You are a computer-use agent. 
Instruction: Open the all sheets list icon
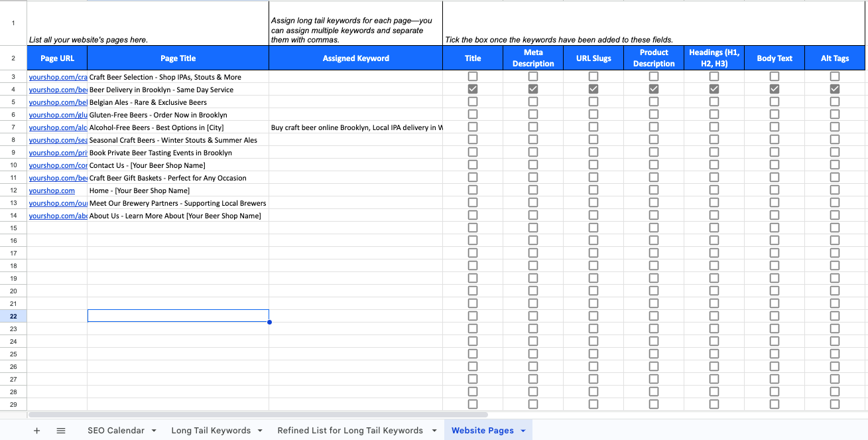61,431
